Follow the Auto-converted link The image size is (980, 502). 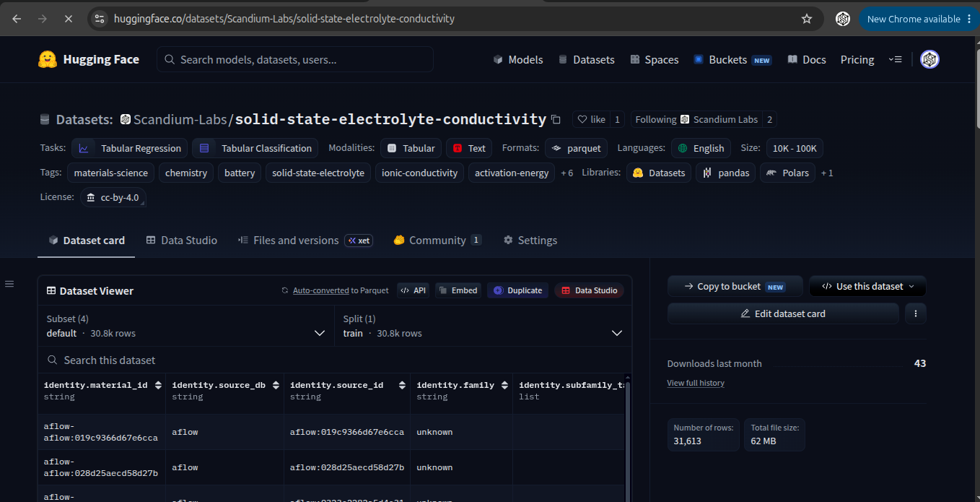tap(321, 290)
